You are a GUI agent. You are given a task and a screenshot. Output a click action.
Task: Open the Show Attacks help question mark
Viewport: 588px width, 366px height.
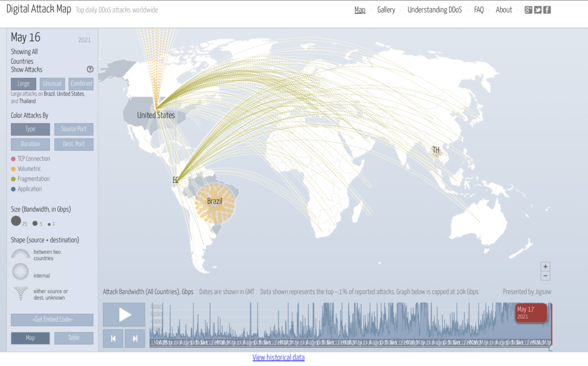pyautogui.click(x=90, y=70)
